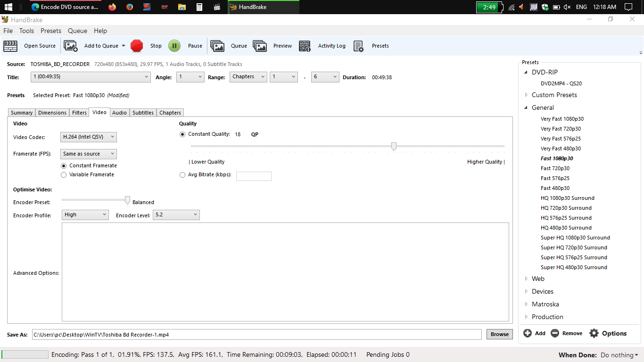Collapse the DVD-RIP preset group
Screen dimensions: 644x362
point(526,73)
